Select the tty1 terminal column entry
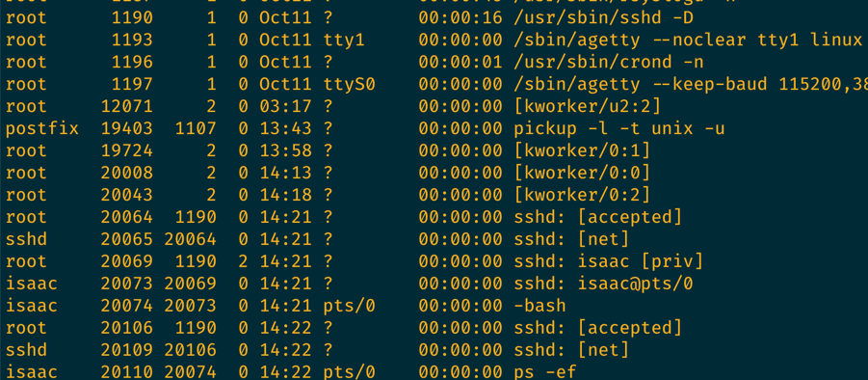 [x=344, y=40]
